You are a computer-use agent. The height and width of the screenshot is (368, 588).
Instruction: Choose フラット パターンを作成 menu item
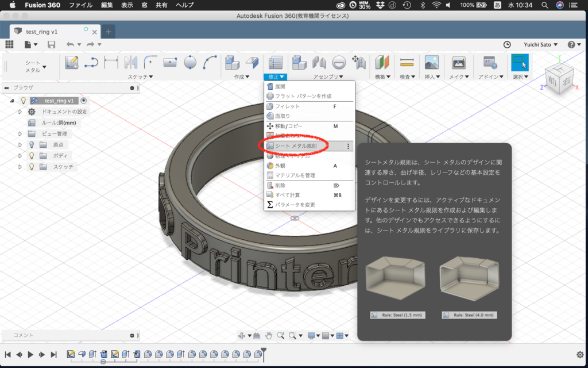tap(310, 96)
